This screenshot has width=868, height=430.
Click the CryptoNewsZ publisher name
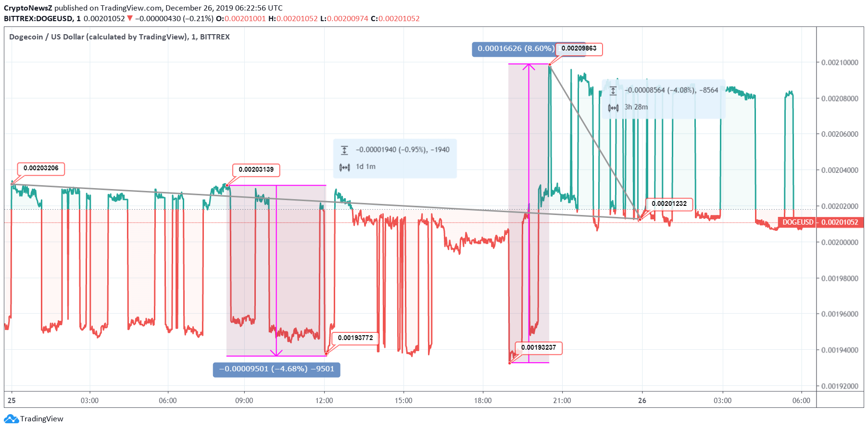(x=28, y=8)
